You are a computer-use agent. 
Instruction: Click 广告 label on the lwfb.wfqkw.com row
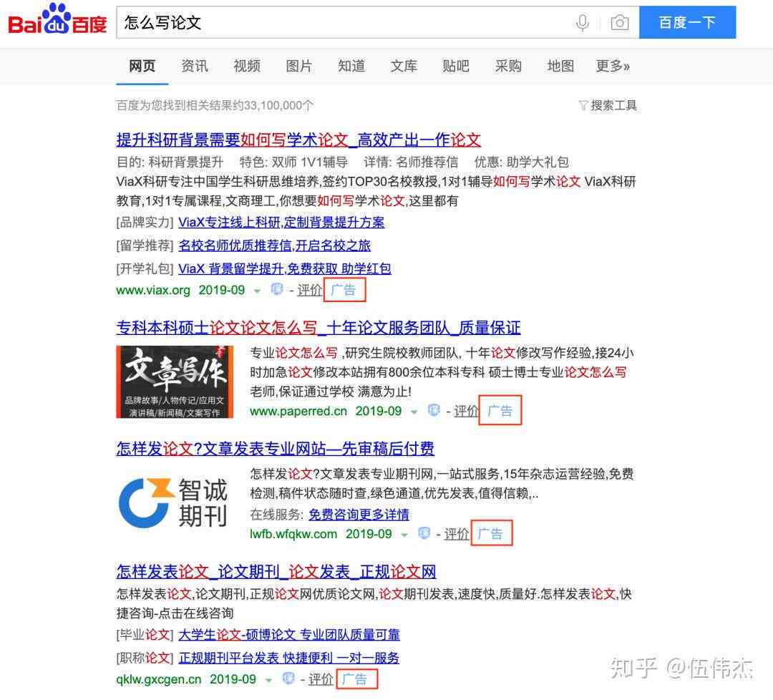[490, 533]
